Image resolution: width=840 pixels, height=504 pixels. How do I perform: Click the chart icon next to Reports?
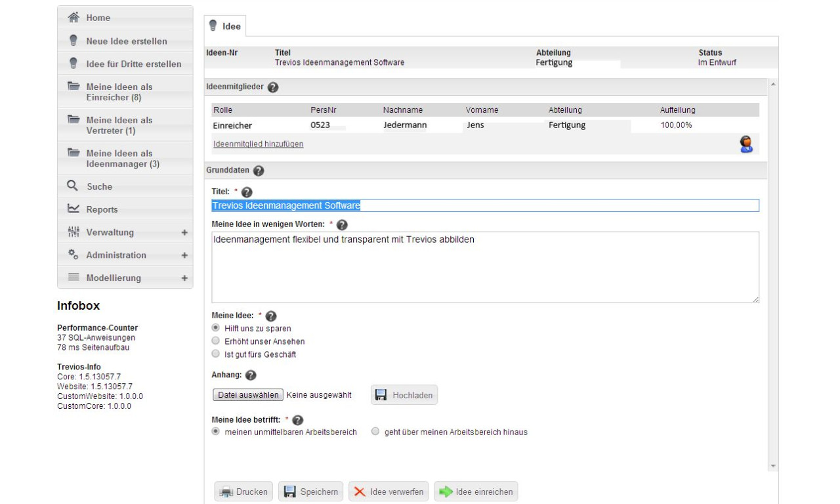73,209
